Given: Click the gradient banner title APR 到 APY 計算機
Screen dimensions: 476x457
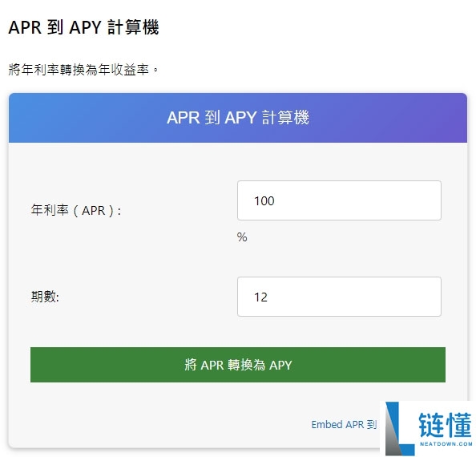Looking at the screenshot, I should (238, 118).
